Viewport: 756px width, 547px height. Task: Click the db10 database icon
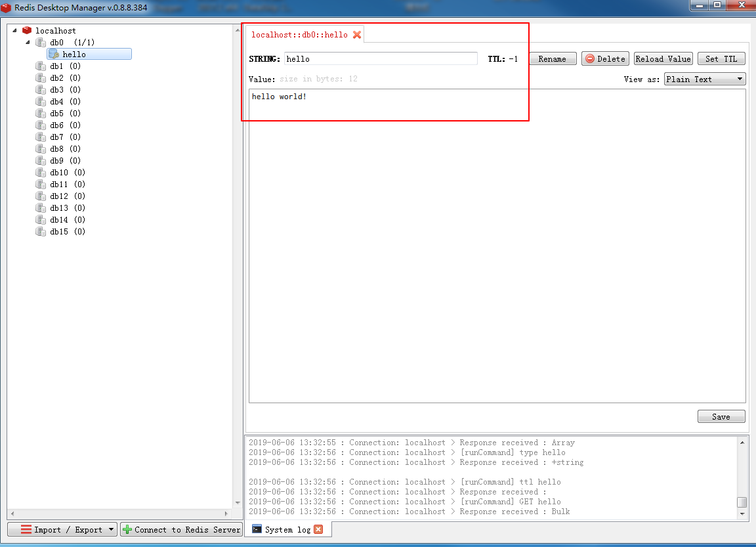(x=41, y=172)
